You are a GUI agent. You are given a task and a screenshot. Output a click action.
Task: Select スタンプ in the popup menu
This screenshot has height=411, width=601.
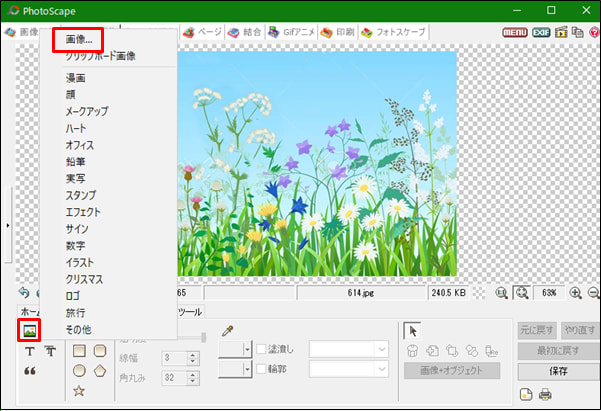tap(81, 195)
